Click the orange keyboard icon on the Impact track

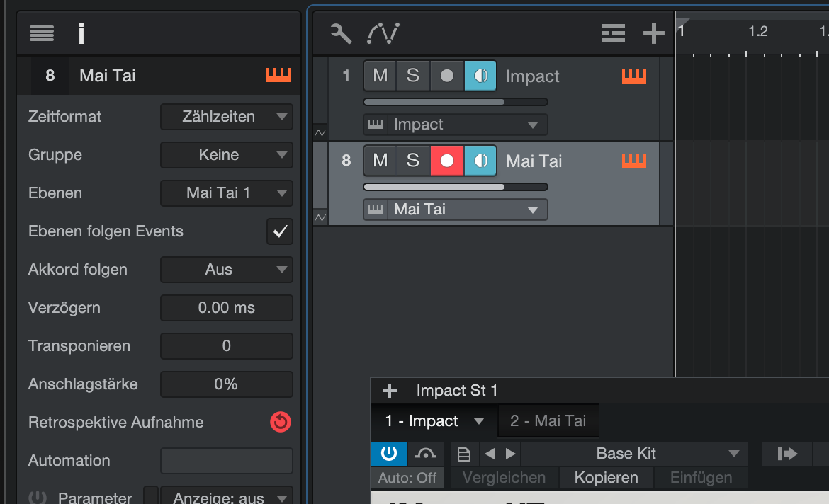point(634,76)
